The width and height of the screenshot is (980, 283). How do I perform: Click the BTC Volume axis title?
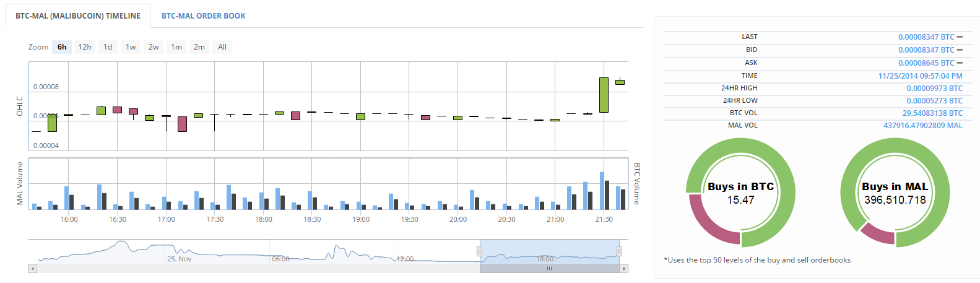[636, 184]
